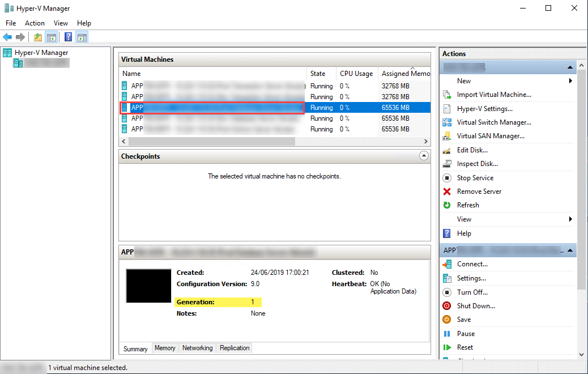Click the horizontal scrollbar thumb in VM list
This screenshot has width=588, height=374.
click(212, 142)
